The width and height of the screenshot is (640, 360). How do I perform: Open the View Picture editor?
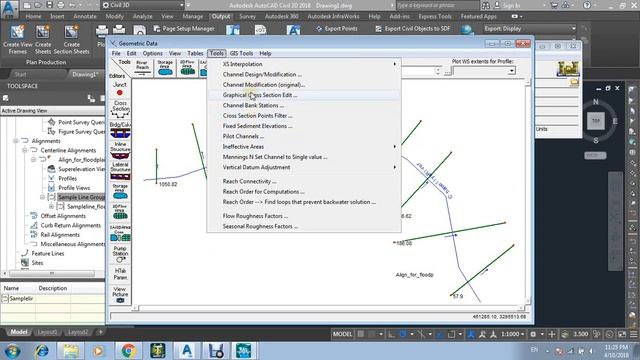coord(120,294)
